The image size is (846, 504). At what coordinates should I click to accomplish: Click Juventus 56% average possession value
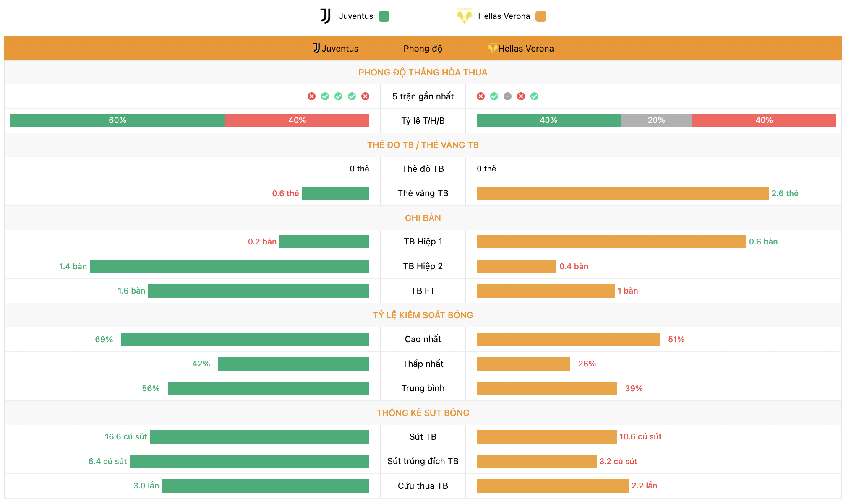click(x=151, y=388)
